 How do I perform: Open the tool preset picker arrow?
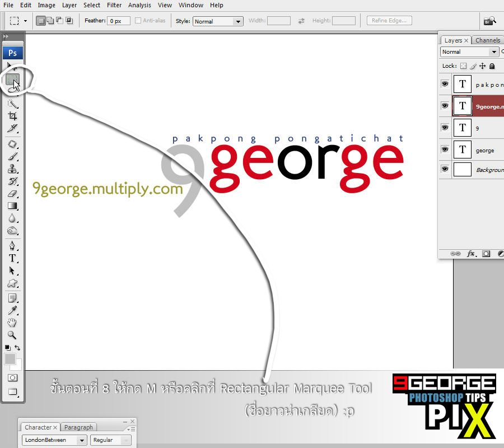point(25,21)
